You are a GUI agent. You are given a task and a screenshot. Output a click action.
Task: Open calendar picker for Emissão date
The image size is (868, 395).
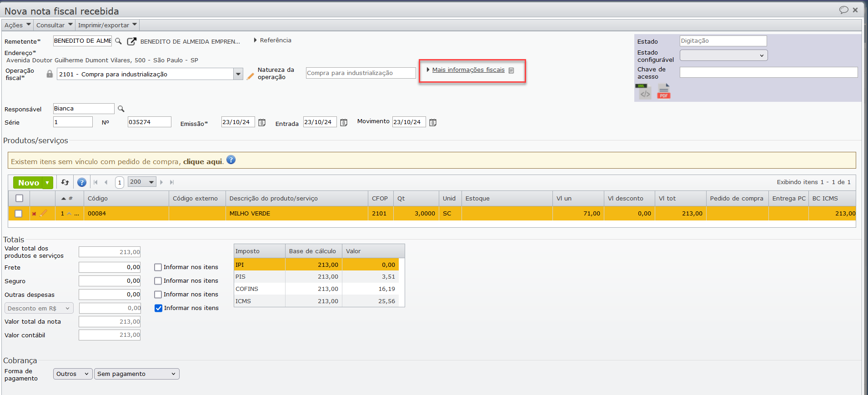click(x=262, y=123)
